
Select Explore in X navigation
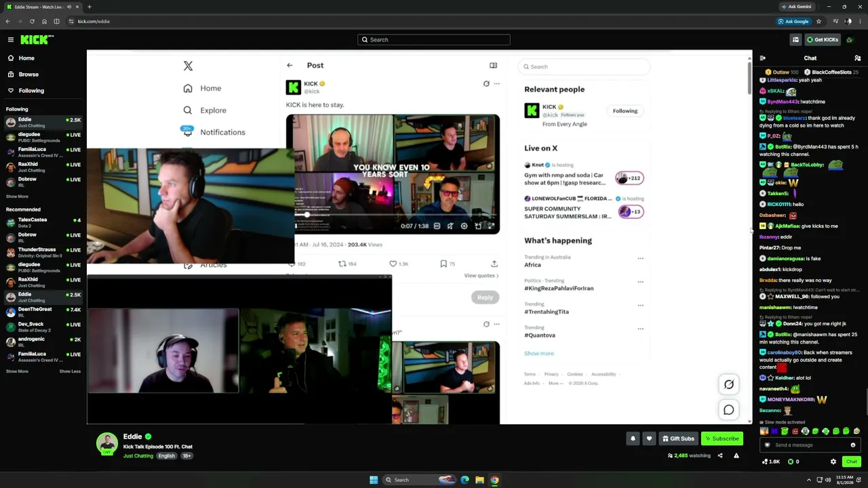tap(205, 110)
